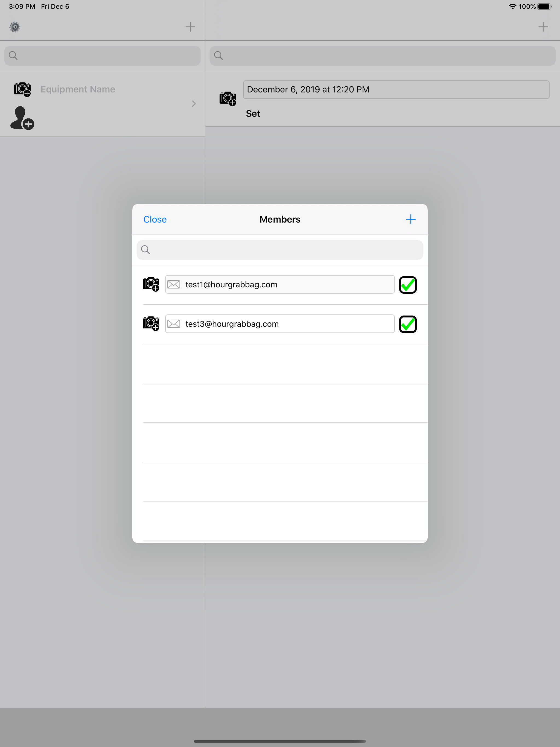
Task: Edit the test3@hourgrabbag.com email field
Action: [x=280, y=324]
